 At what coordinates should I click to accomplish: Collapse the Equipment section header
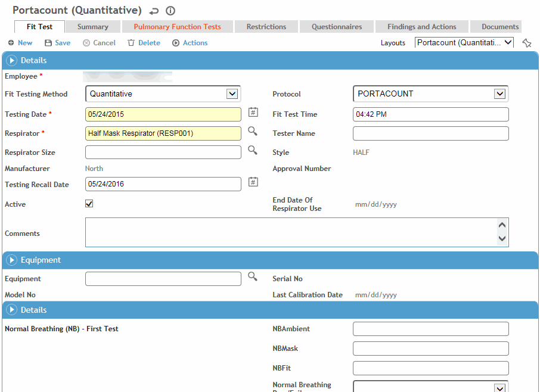click(12, 260)
